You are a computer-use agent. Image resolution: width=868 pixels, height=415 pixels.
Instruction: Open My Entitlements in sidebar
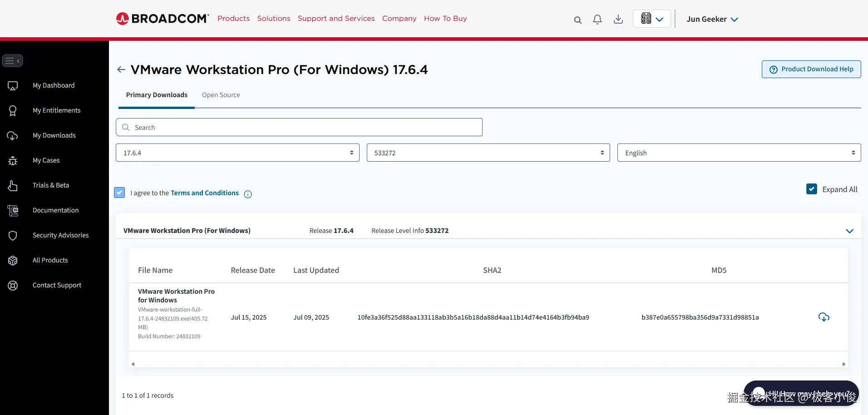[56, 110]
